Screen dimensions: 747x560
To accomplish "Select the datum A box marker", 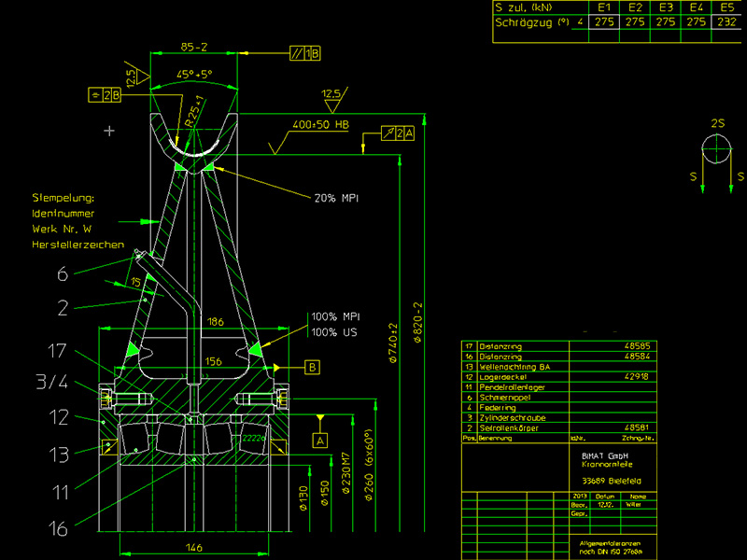I will (320, 441).
